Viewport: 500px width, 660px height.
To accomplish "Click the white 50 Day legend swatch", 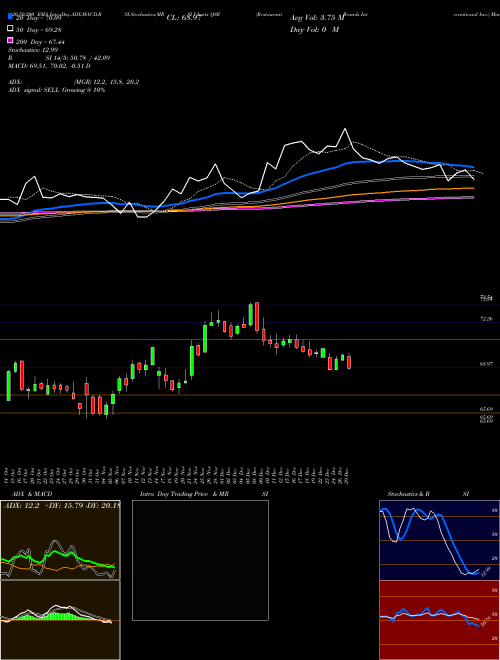I will pos(11,29).
